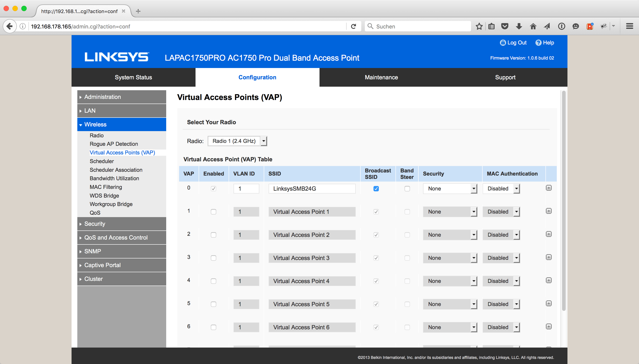Click the red star extension icon
639x364 pixels.
pyautogui.click(x=590, y=26)
